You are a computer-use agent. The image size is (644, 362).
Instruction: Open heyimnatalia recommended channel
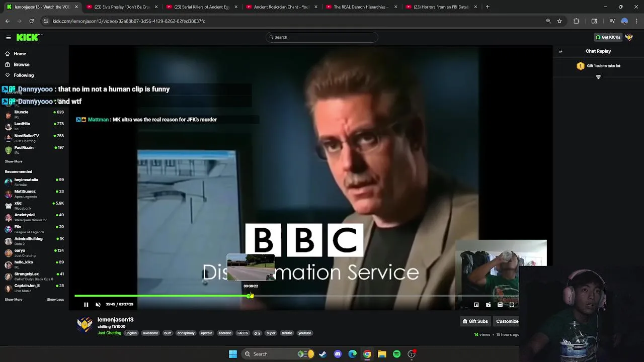34,182
